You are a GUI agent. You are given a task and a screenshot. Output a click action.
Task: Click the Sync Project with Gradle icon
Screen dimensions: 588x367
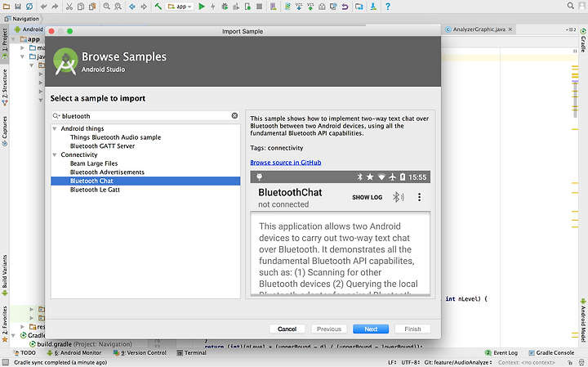(x=287, y=7)
